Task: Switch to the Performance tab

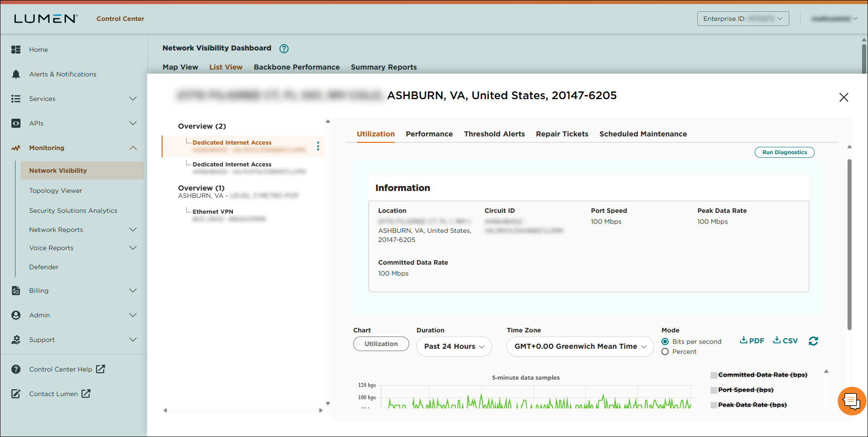Action: click(x=429, y=134)
